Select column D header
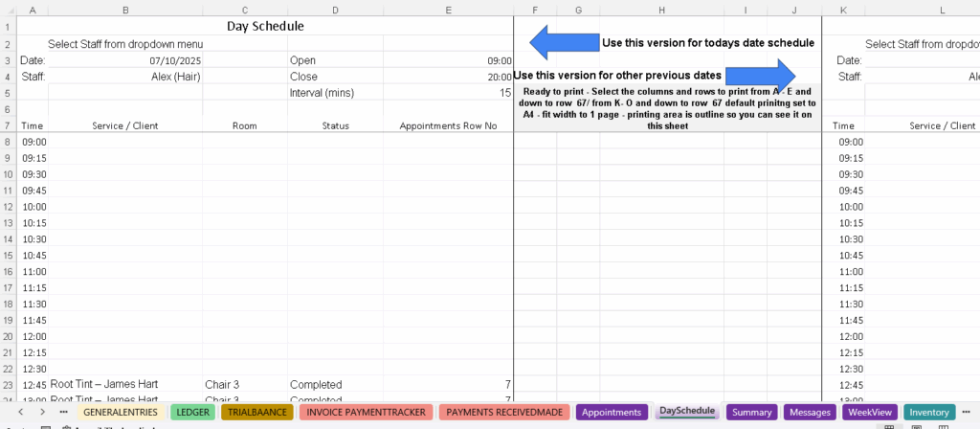 tap(336, 10)
